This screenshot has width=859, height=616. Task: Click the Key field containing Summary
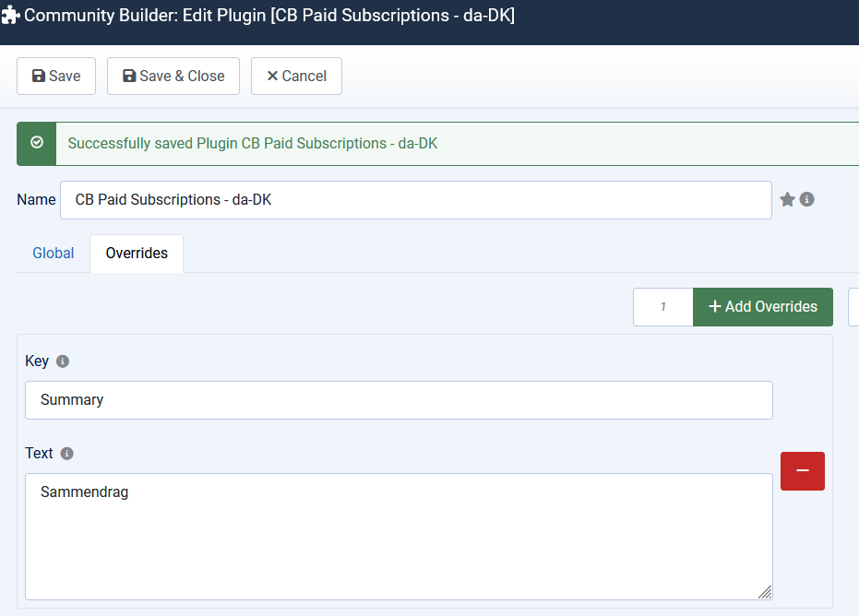399,400
